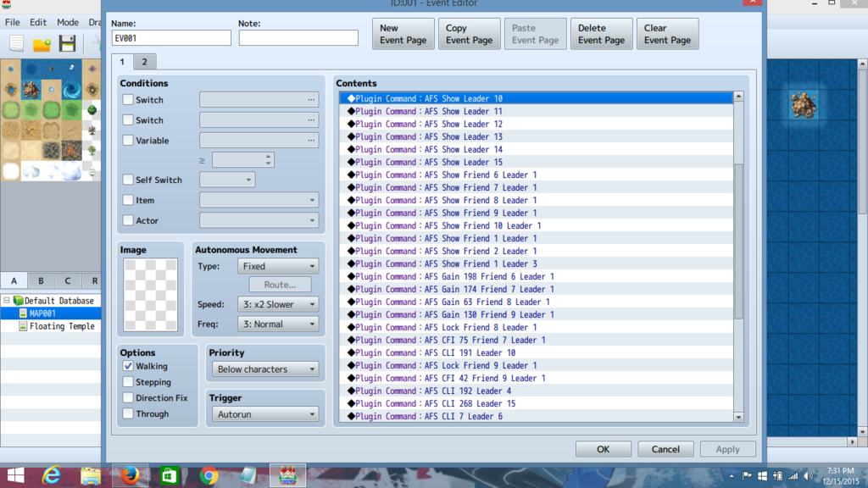
Task: Click the Save floppy disk icon
Action: click(67, 43)
